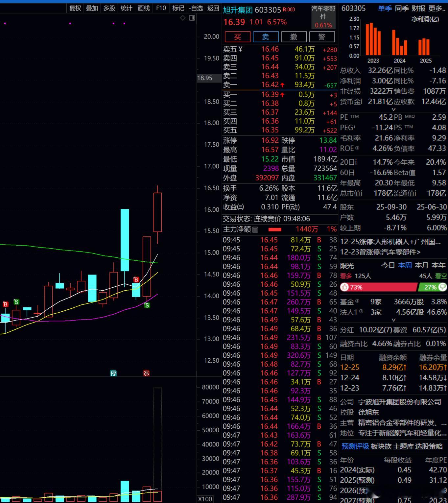Click the info icon after 20日
Screen dimensions: 448x503
[x=355, y=162]
